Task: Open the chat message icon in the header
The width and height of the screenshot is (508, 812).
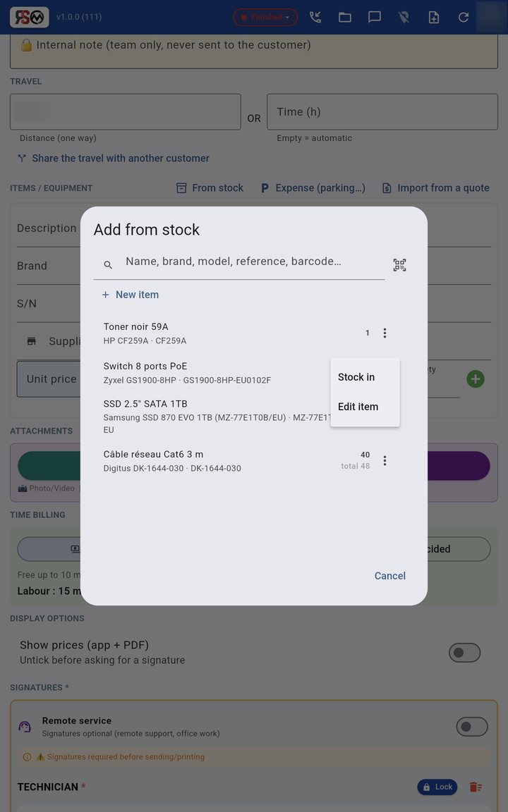Action: point(374,17)
